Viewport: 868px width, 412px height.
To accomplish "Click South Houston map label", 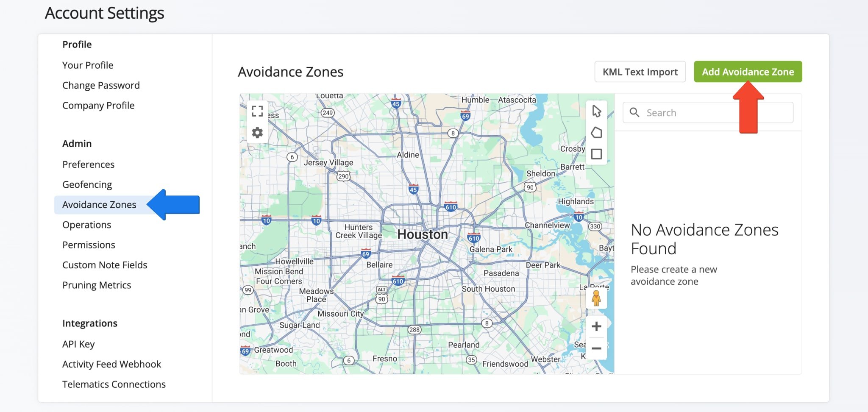I will [x=488, y=289].
